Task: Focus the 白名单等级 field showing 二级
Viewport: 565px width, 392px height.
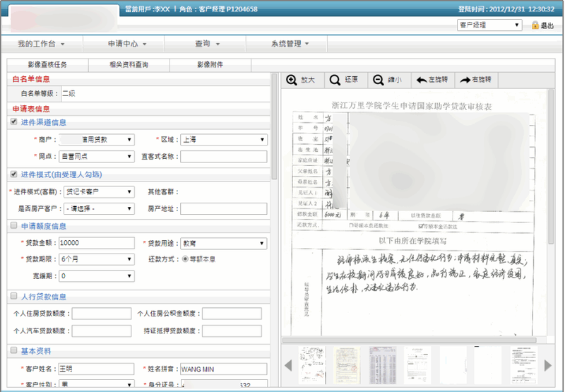Action: point(165,94)
